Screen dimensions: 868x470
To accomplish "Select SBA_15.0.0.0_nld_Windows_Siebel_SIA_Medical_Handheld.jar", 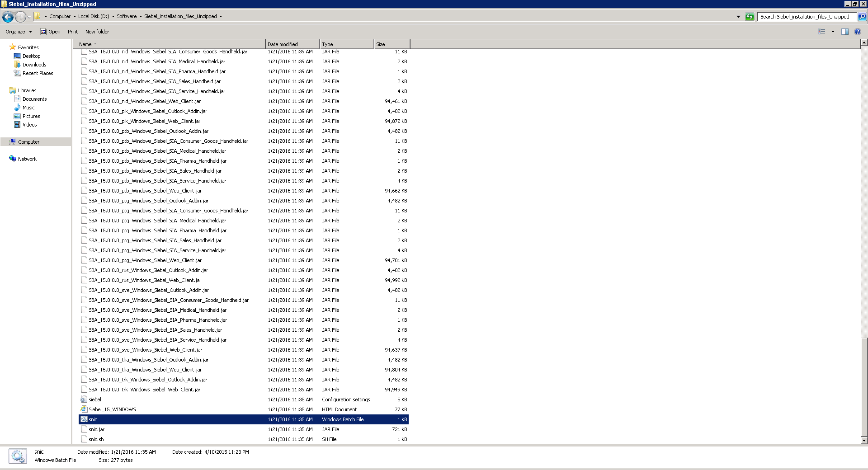I will (x=157, y=61).
